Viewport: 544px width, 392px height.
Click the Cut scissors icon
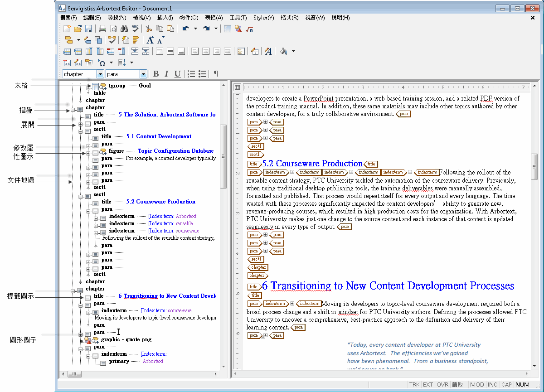pyautogui.click(x=148, y=29)
